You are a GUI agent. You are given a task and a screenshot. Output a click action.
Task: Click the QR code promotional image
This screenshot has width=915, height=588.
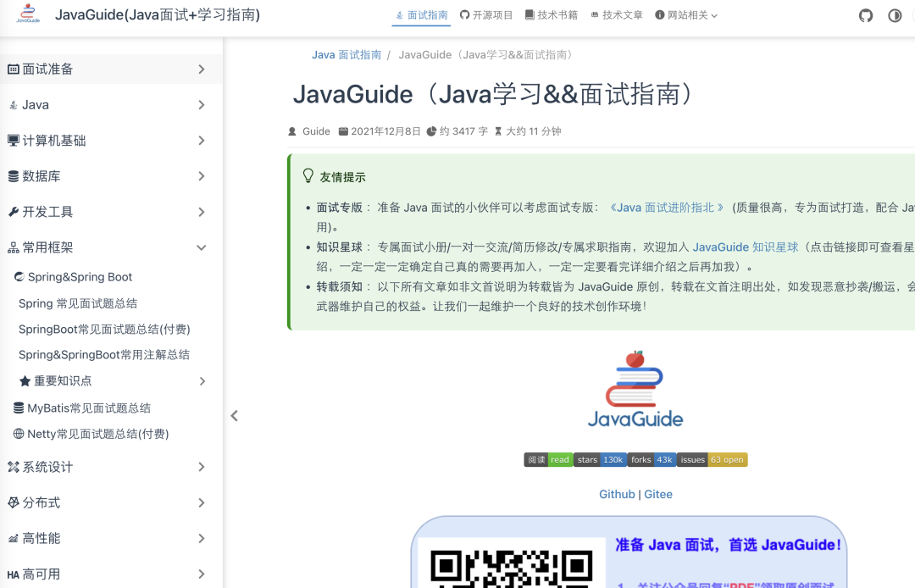[x=512, y=564]
